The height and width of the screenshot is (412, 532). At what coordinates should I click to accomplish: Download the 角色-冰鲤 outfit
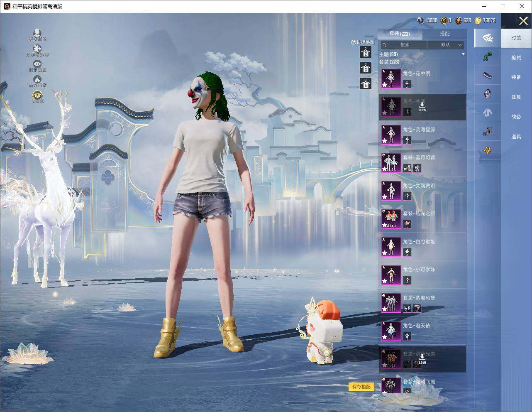coord(422,106)
